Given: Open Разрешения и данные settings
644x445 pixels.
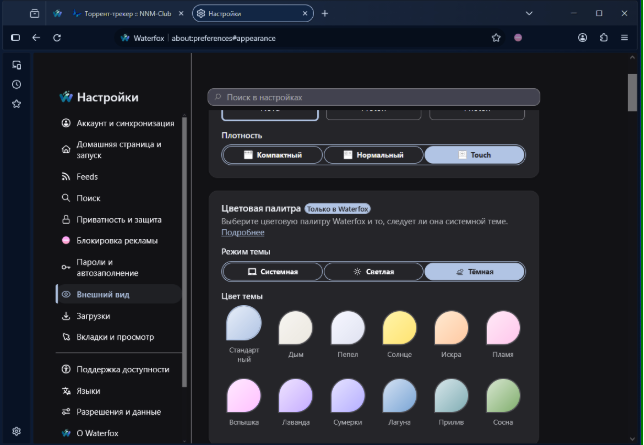Looking at the screenshot, I should coord(118,412).
